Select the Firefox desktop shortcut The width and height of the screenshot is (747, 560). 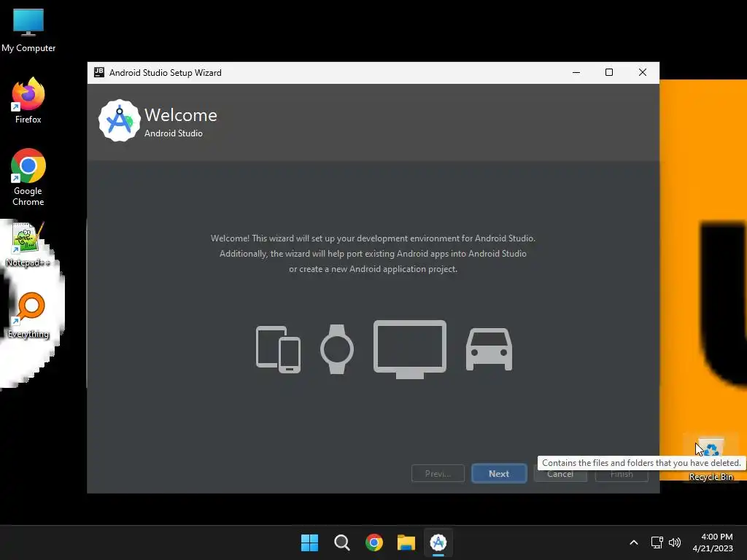pyautogui.click(x=28, y=101)
